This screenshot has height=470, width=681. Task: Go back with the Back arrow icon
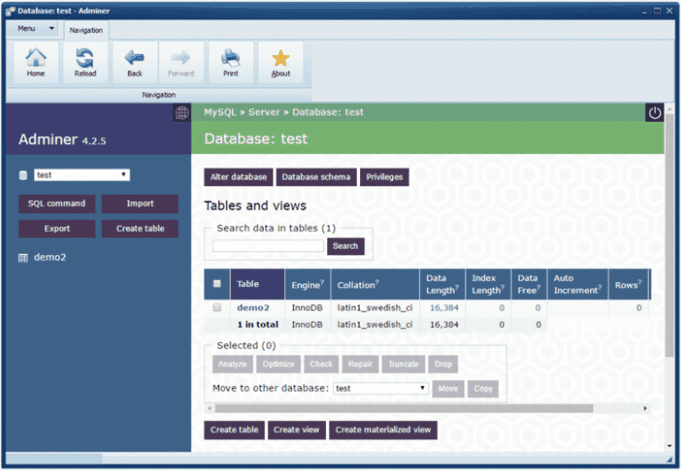click(135, 63)
